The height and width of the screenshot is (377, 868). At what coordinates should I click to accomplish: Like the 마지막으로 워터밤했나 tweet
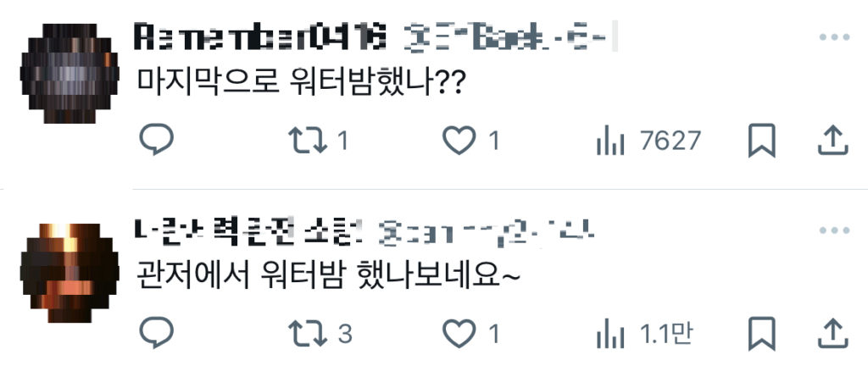(x=471, y=140)
